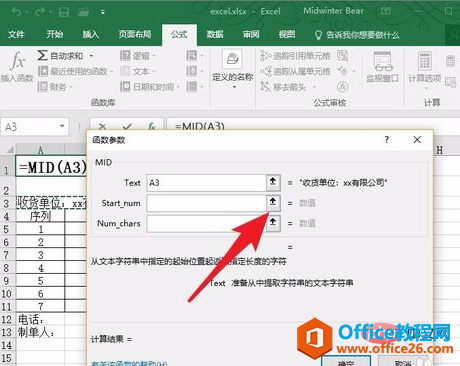Click the enter checkmark in formula bar
Screen dimensions: 460x366
click(127, 127)
